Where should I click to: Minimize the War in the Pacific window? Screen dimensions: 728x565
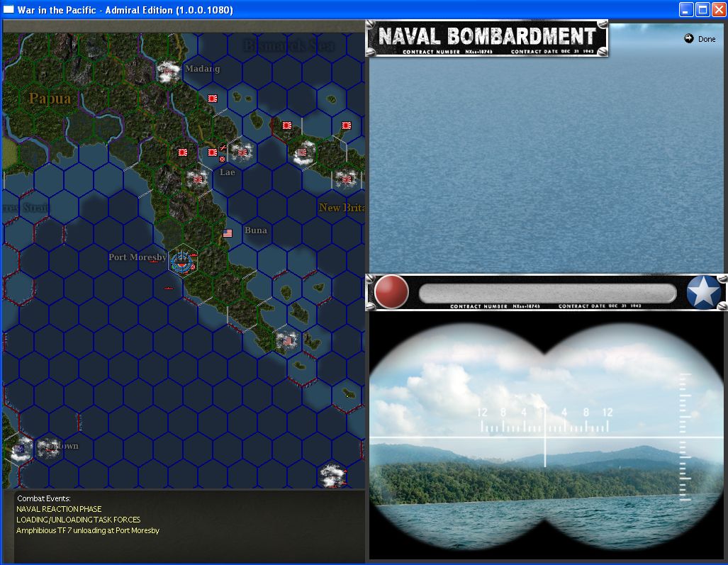(686, 10)
